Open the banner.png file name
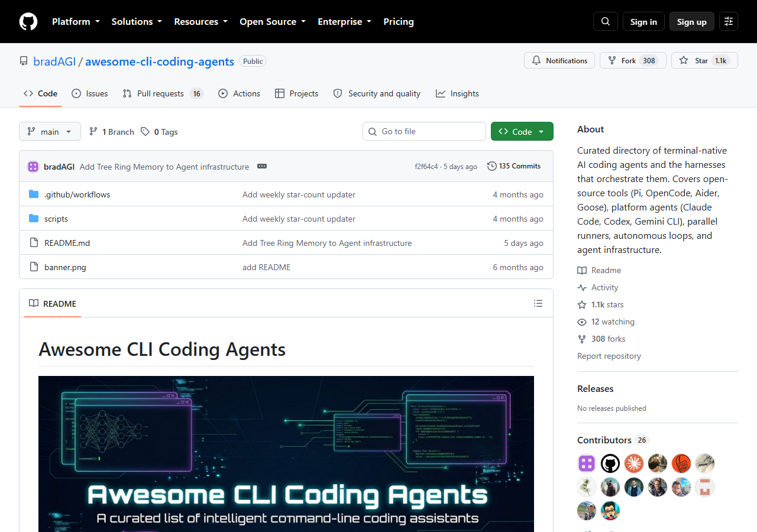 (65, 267)
